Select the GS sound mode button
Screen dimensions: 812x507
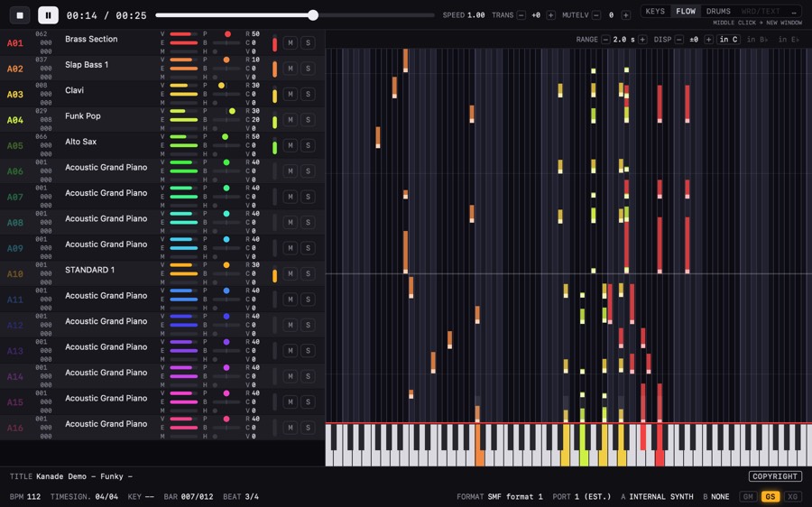770,497
